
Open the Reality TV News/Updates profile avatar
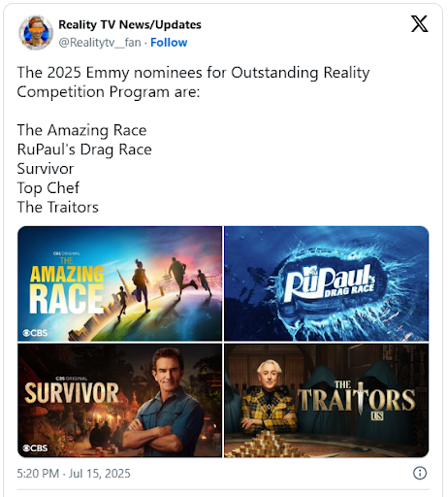(x=36, y=33)
